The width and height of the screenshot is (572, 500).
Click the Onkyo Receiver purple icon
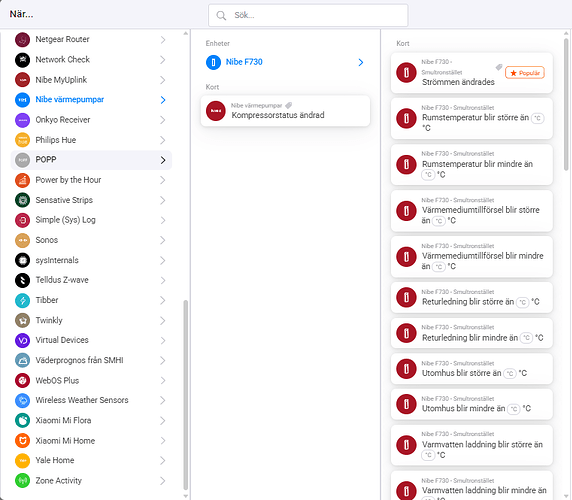pos(22,120)
